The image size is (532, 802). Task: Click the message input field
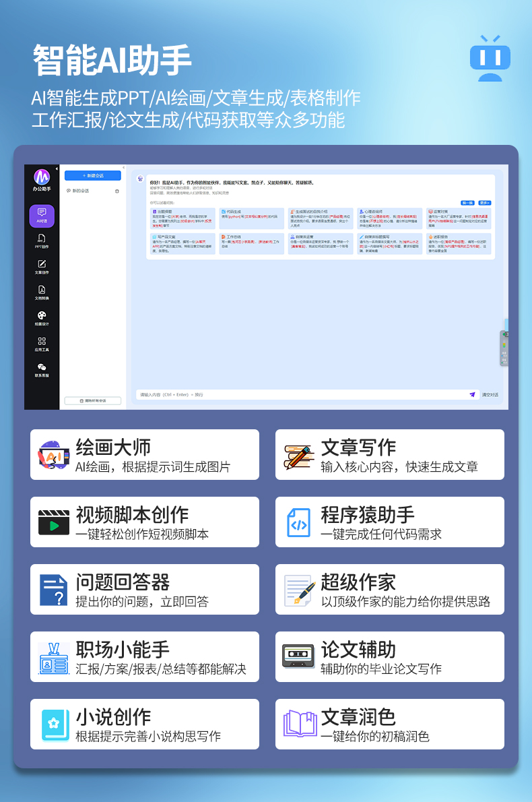point(296,394)
